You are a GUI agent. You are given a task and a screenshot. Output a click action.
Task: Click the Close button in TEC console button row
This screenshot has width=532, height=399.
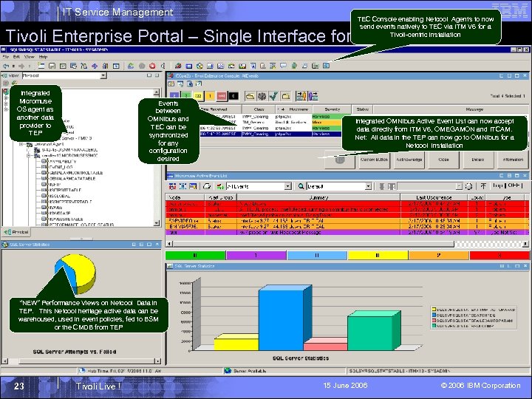point(443,160)
